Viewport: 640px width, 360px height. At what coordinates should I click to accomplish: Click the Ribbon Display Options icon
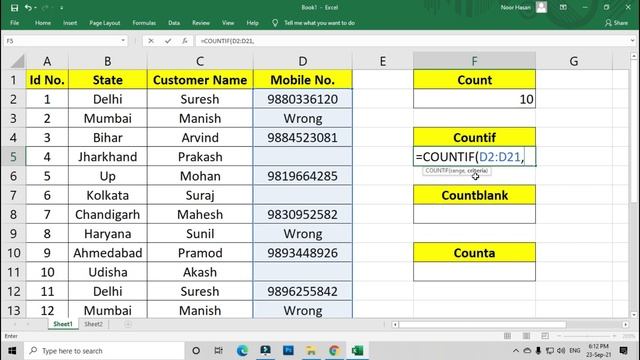[x=563, y=7]
